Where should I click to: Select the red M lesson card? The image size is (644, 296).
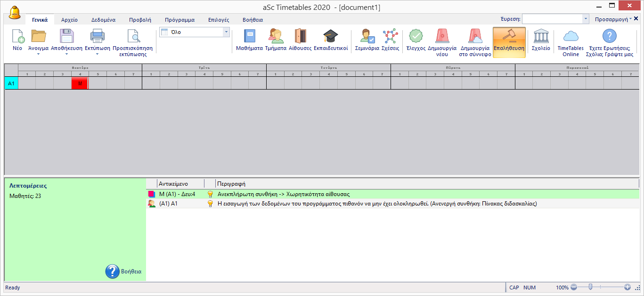pyautogui.click(x=80, y=83)
